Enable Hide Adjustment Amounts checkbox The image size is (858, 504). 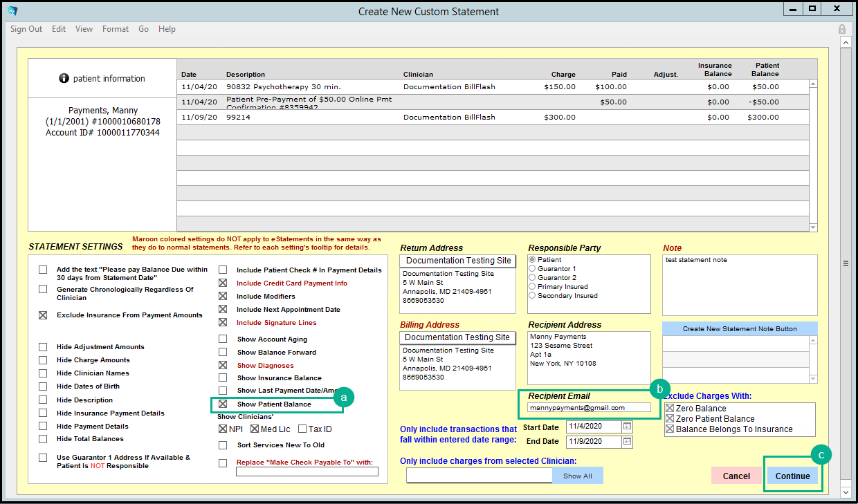pos(44,347)
